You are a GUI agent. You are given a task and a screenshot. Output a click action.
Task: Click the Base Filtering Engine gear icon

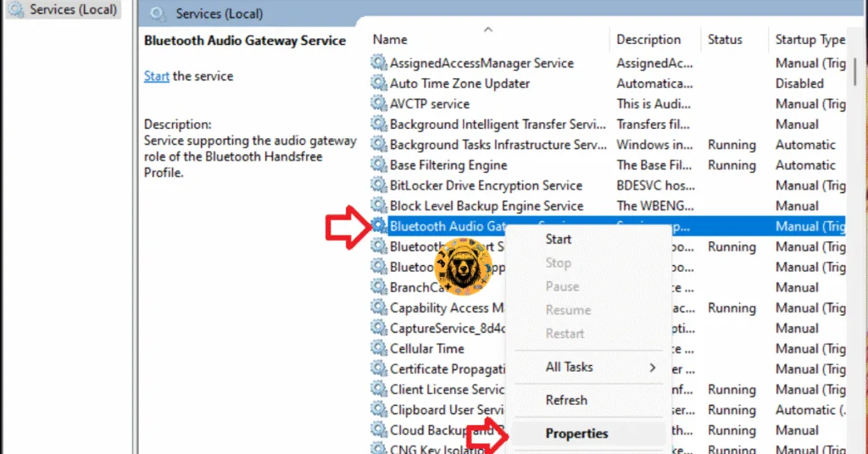click(x=378, y=165)
